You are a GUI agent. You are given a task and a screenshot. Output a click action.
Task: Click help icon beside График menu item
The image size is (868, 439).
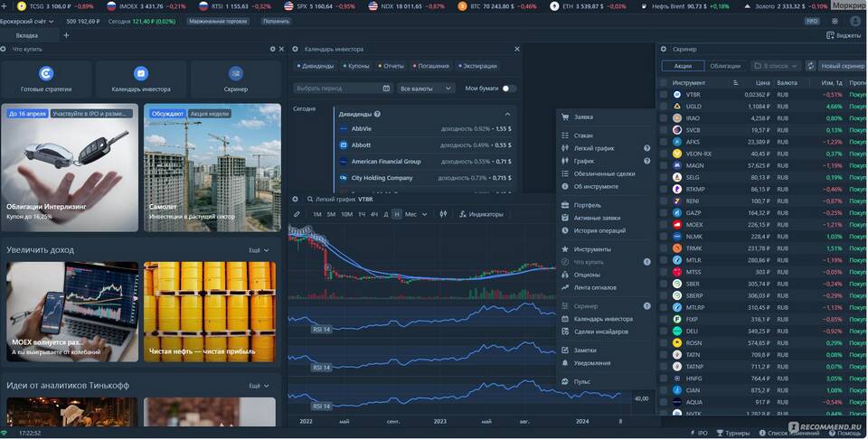pyautogui.click(x=646, y=161)
